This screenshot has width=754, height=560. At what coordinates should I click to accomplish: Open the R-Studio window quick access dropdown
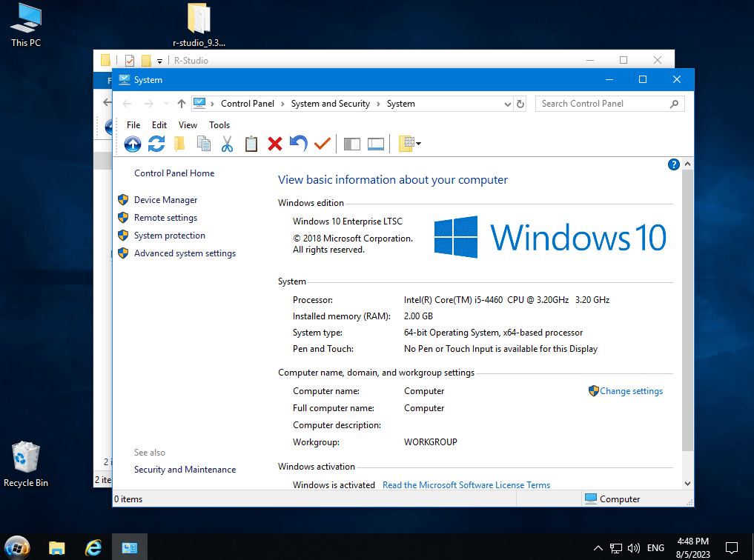pos(159,61)
